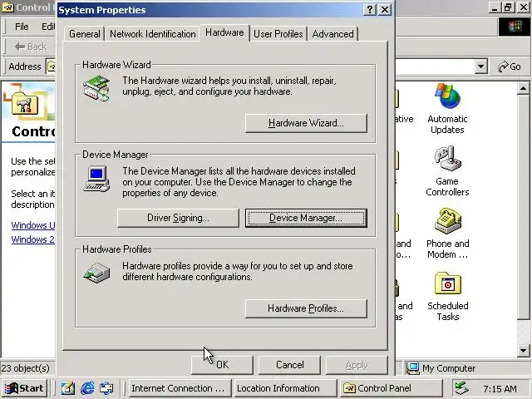The height and width of the screenshot is (399, 532).
Task: Click the Device Manager computer icon
Action: coord(96,179)
